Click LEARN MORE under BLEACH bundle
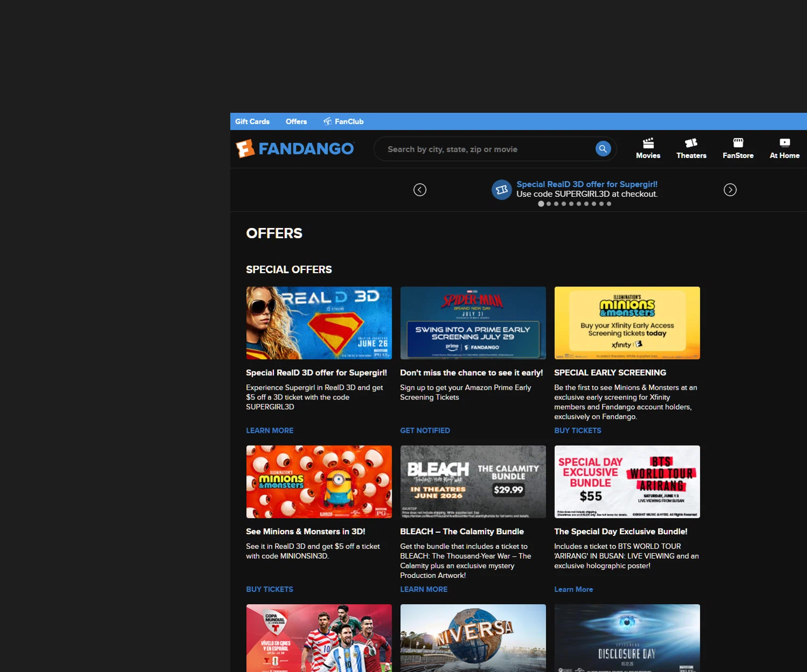 424,589
